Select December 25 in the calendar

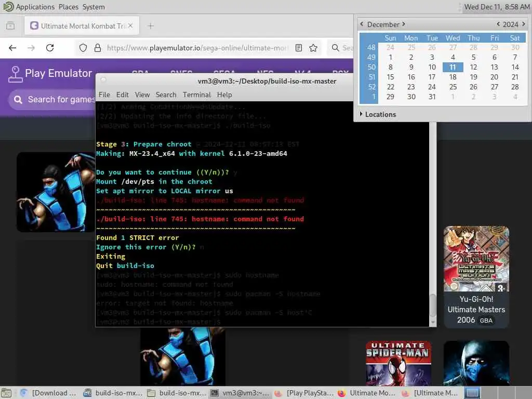453,87
